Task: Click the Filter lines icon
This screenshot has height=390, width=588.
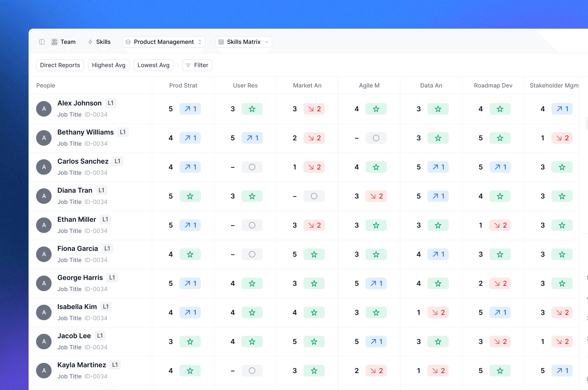Action: click(x=188, y=65)
